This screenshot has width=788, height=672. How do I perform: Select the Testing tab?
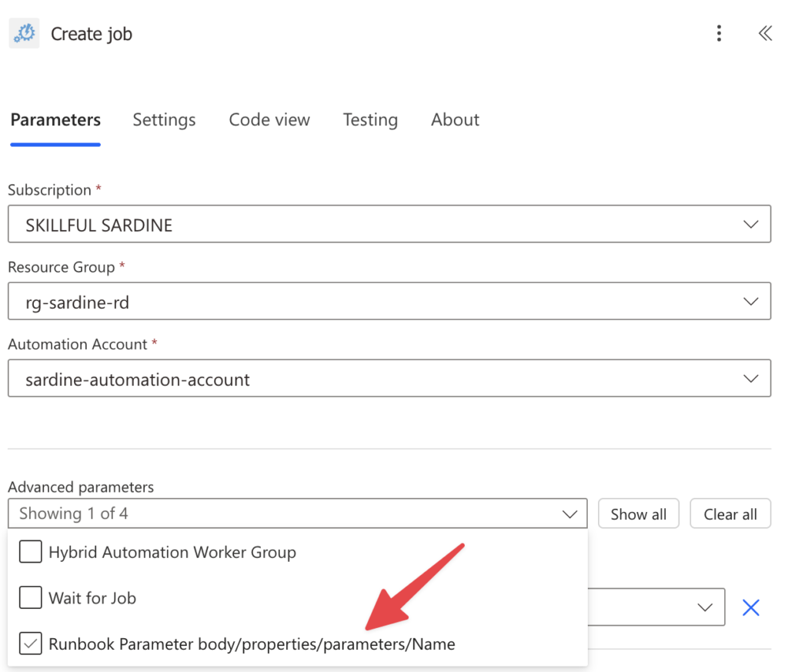[369, 120]
